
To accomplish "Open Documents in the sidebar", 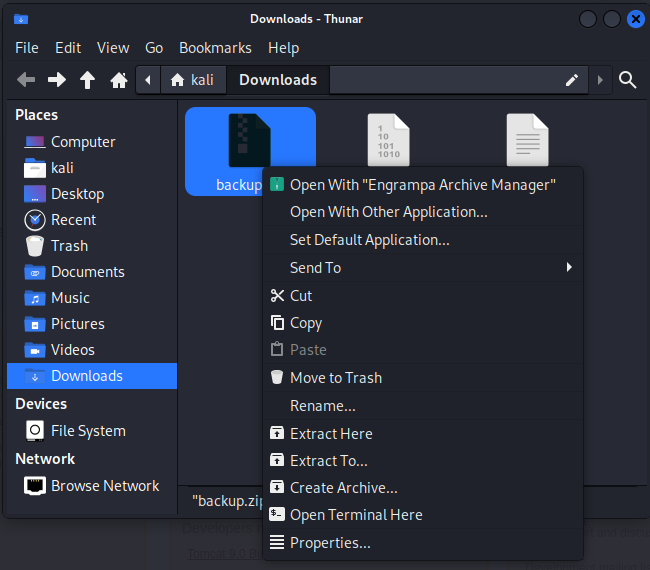I will pyautogui.click(x=92, y=272).
